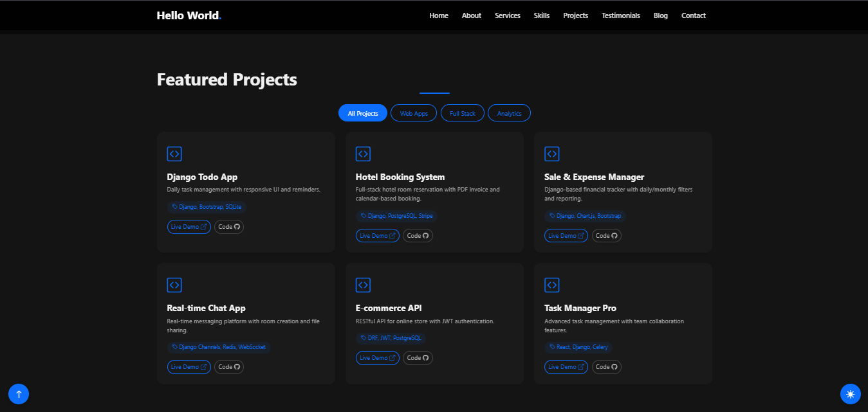Toggle light mode with the sun icon
The image size is (868, 412).
[x=851, y=394]
